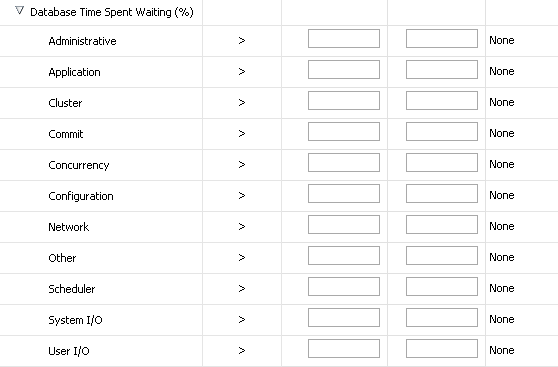Select the Concurrency metric row label

click(79, 165)
